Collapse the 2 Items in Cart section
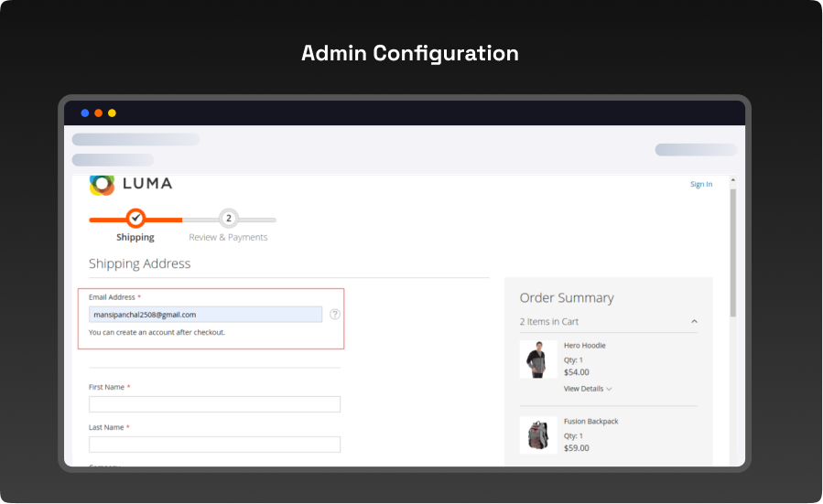Screen dimensions: 823x504 pyautogui.click(x=694, y=322)
